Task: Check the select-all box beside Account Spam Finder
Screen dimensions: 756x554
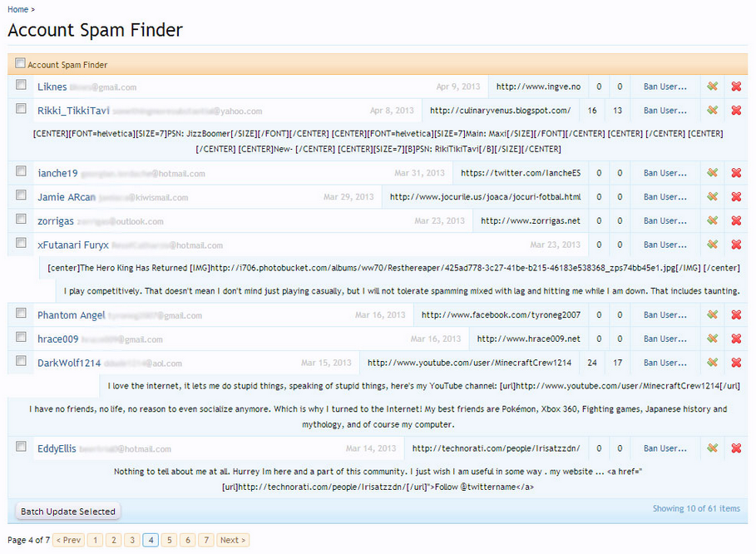Action: 20,63
